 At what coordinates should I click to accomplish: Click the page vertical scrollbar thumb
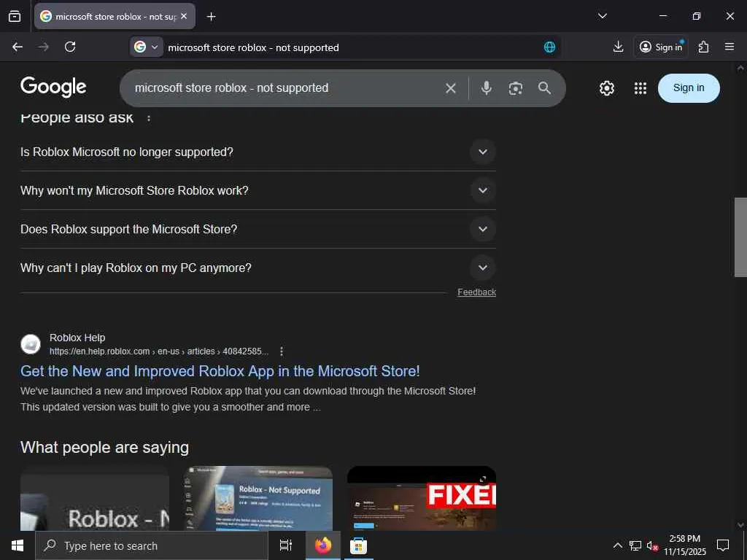(x=740, y=237)
